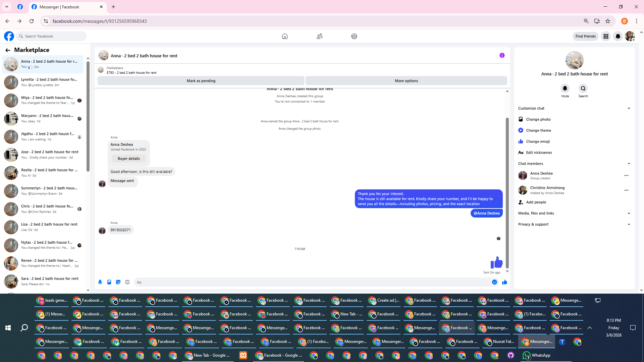Search in conversation using Search icon

[583, 88]
